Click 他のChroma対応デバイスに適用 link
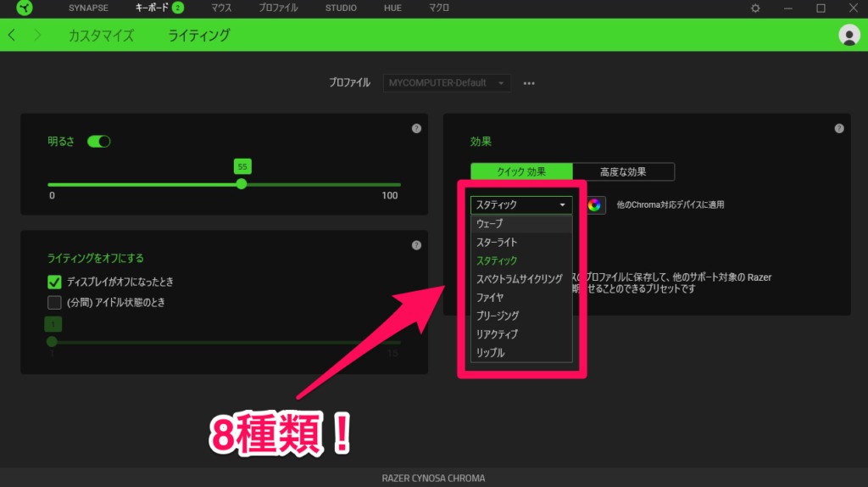This screenshot has height=487, width=868. pyautogui.click(x=670, y=205)
